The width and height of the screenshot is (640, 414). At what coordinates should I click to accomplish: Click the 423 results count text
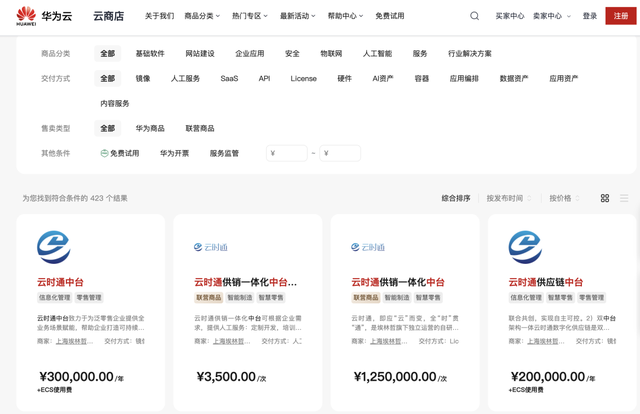click(75, 198)
